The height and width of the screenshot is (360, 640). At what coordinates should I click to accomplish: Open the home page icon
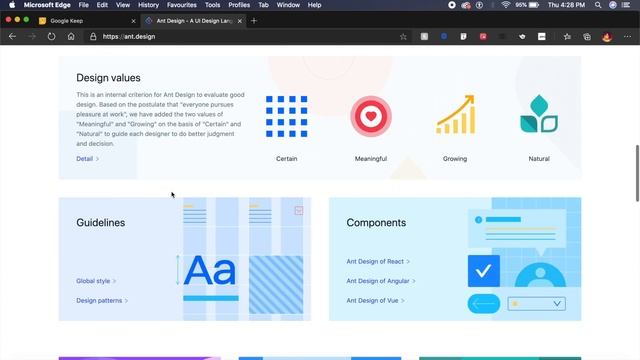pos(71,37)
